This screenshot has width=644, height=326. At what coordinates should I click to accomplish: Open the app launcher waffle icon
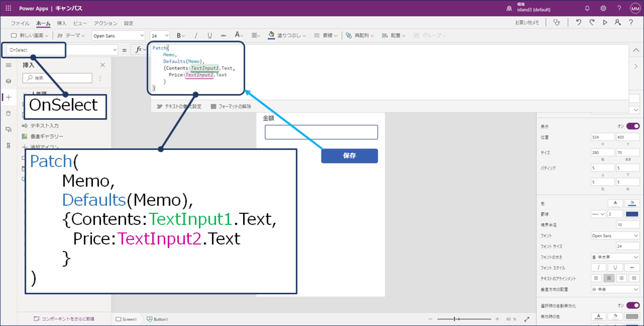pos(9,9)
